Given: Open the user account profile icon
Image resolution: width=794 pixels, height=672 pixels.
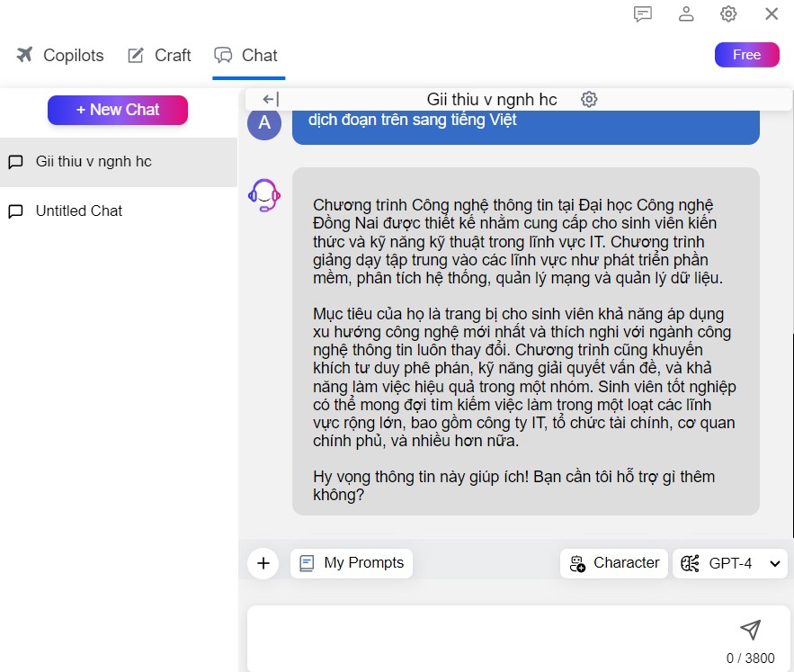Looking at the screenshot, I should tap(686, 13).
